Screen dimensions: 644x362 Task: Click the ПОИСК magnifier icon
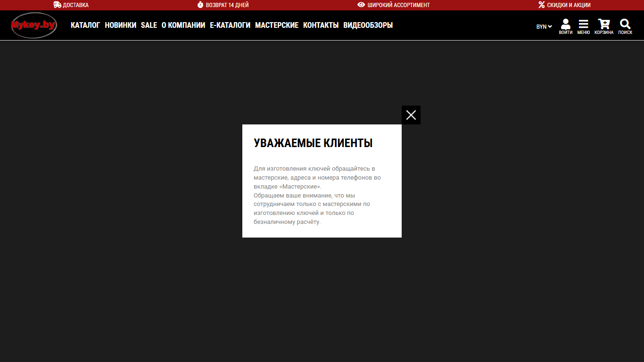(x=625, y=26)
